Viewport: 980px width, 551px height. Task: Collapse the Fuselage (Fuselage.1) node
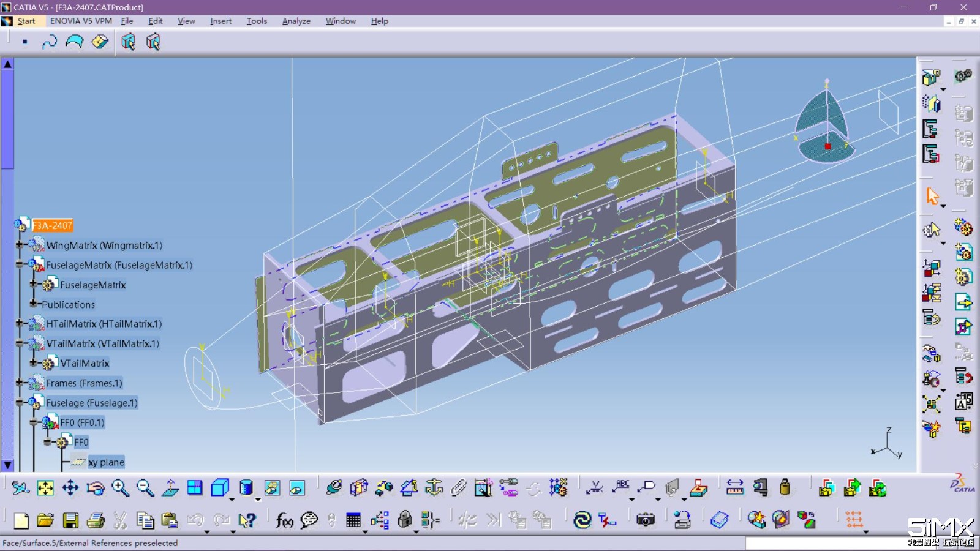(20, 402)
